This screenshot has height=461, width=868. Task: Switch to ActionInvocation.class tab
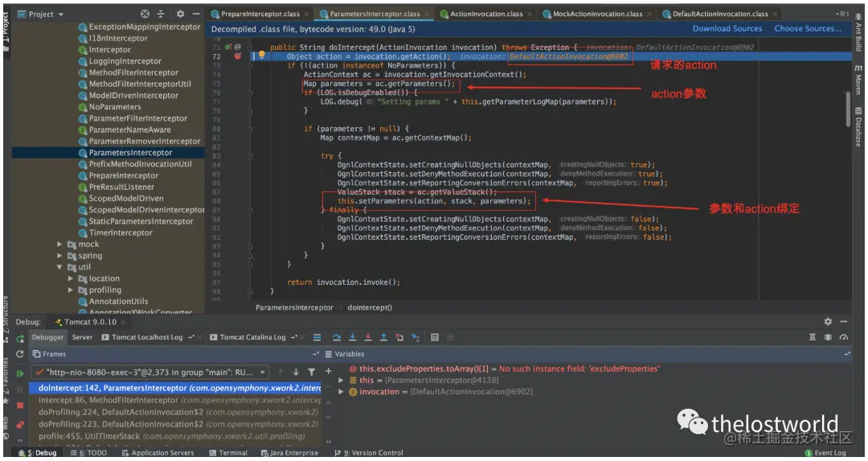pos(485,14)
